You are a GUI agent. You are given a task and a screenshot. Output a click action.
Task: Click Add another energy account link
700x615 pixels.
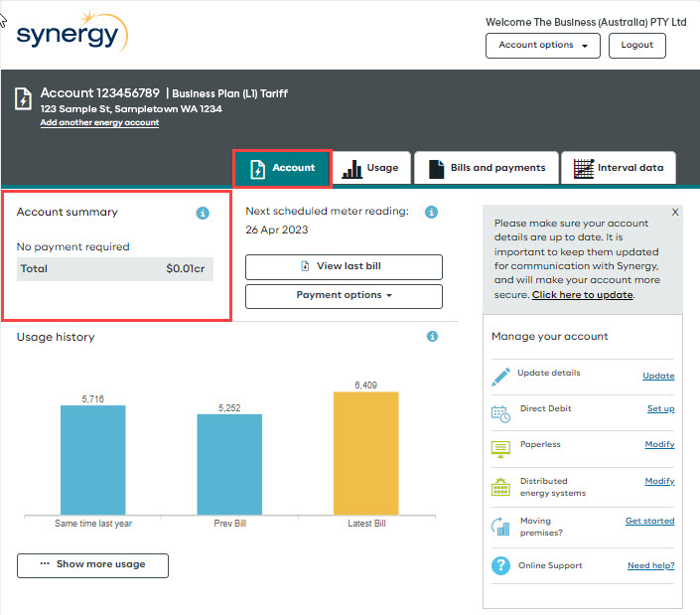tap(99, 122)
